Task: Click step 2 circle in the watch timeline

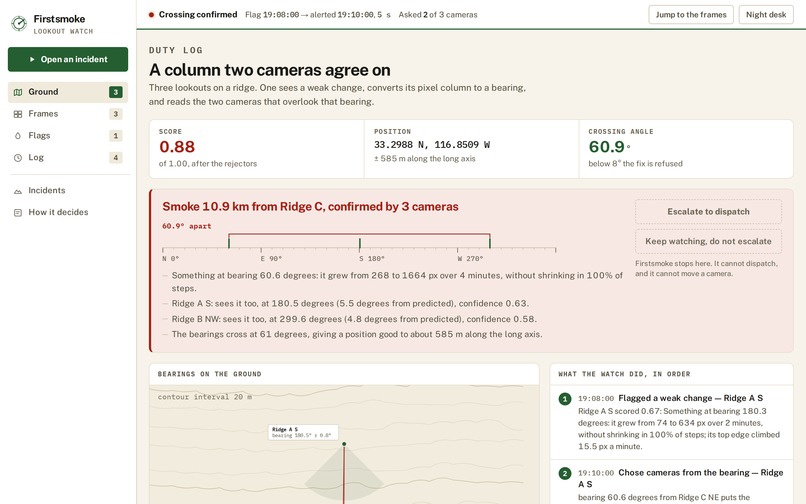Action: [565, 473]
